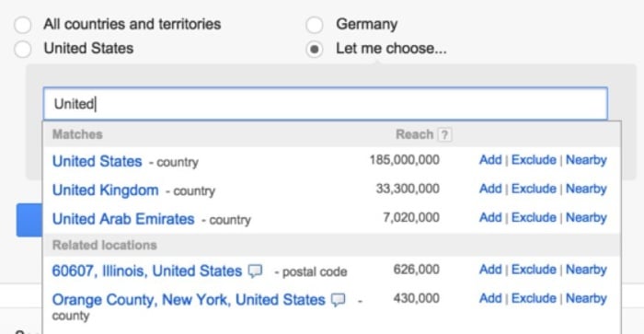Exclude Orange County, New York
The image size is (644, 334).
coord(534,298)
